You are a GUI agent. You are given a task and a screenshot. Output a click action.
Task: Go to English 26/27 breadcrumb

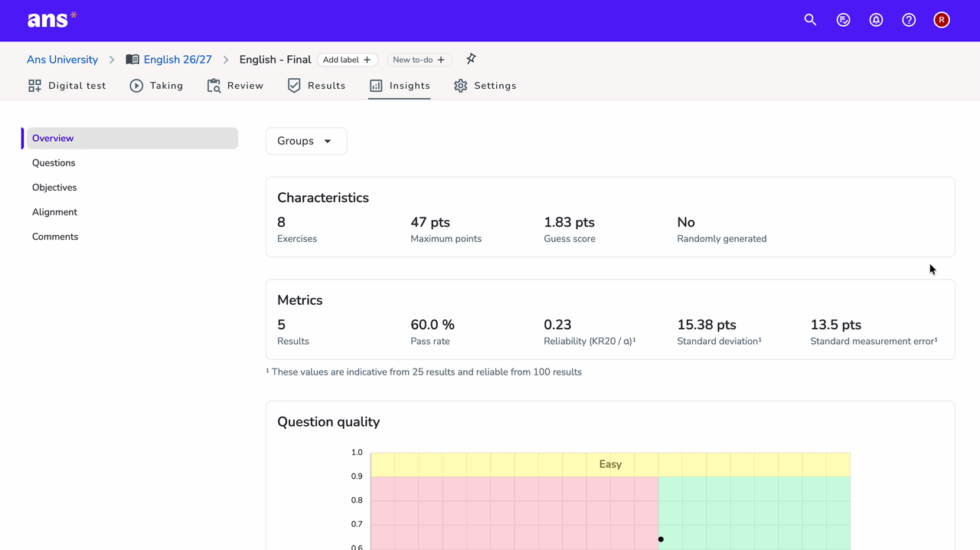tap(178, 60)
